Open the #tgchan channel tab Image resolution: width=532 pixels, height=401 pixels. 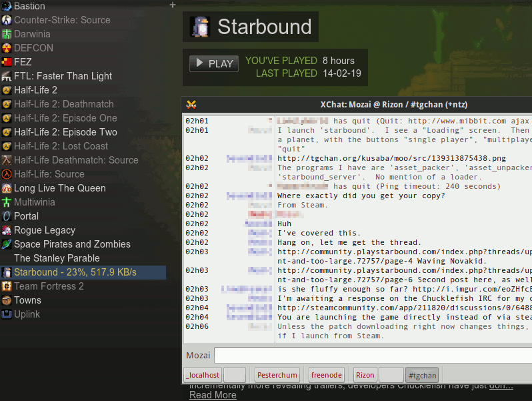(423, 375)
